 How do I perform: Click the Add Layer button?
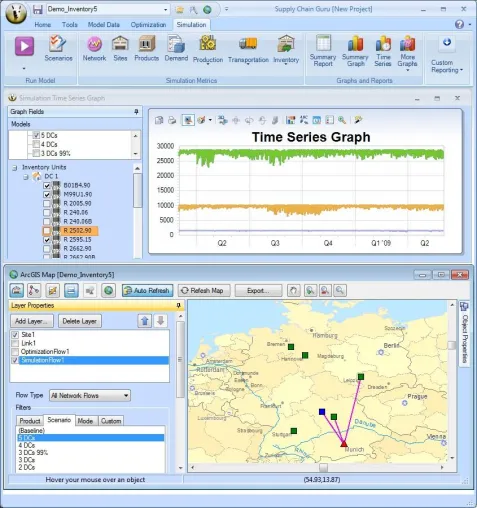click(x=32, y=321)
